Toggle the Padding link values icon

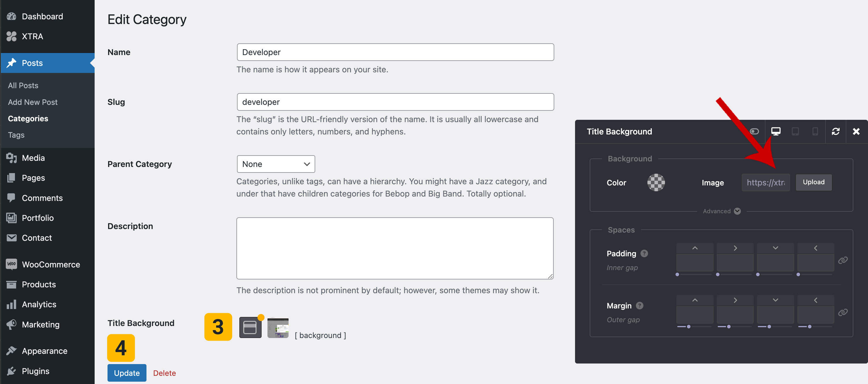click(843, 260)
